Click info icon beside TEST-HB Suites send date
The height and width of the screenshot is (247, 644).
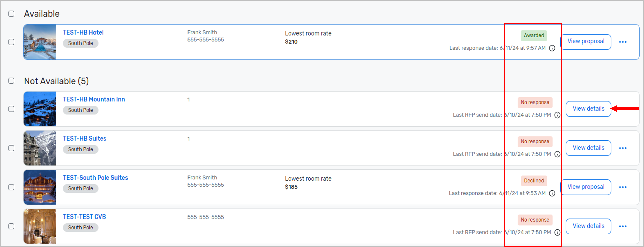[557, 154]
